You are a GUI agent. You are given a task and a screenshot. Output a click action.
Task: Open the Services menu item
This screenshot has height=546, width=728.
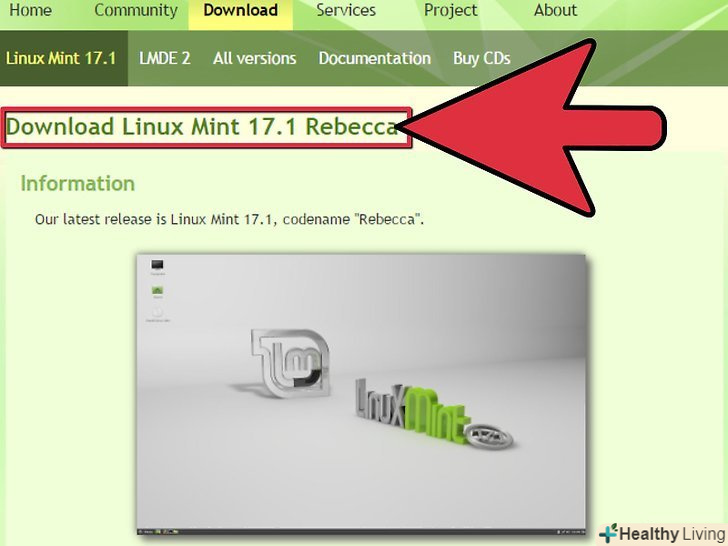tap(346, 10)
